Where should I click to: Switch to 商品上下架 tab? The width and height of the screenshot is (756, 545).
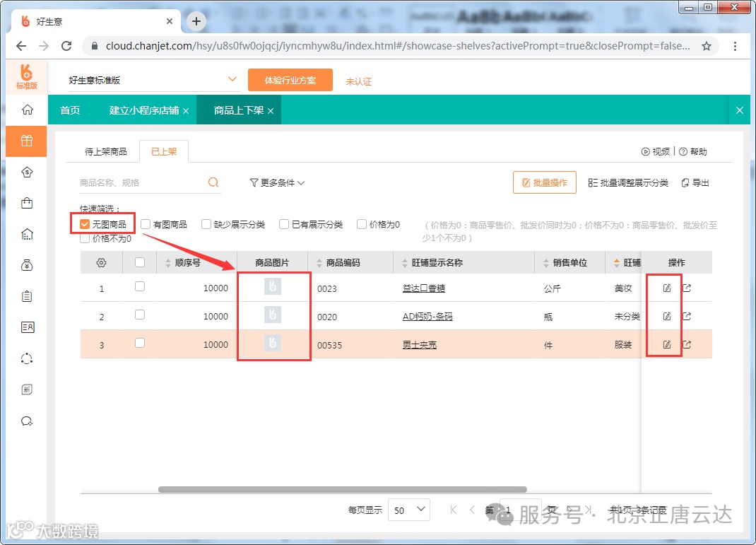click(239, 110)
